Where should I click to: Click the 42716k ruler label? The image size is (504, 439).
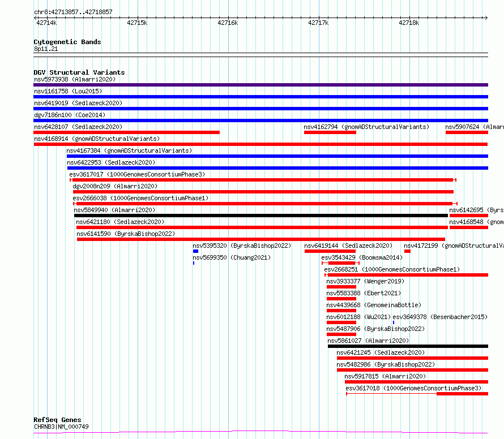pyautogui.click(x=228, y=23)
